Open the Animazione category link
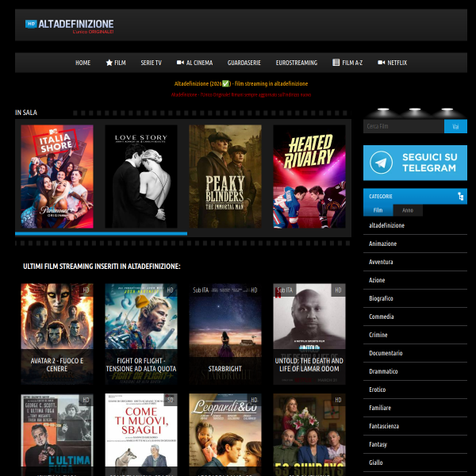This screenshot has height=476, width=476. click(x=382, y=244)
